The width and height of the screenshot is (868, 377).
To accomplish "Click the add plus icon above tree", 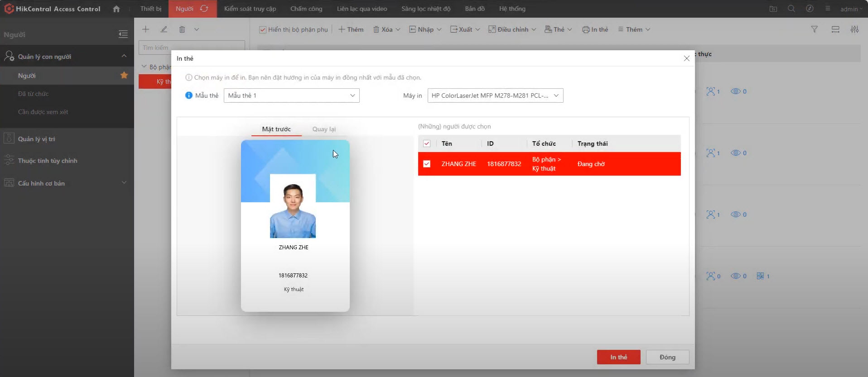I will 145,29.
